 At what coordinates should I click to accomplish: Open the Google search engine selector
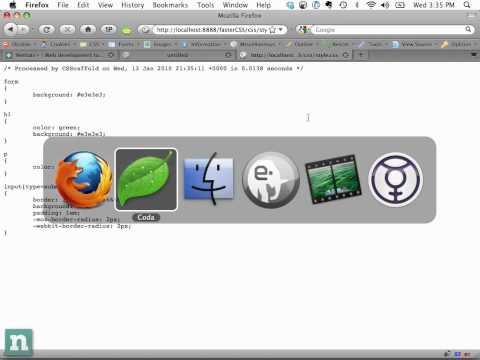(304, 30)
